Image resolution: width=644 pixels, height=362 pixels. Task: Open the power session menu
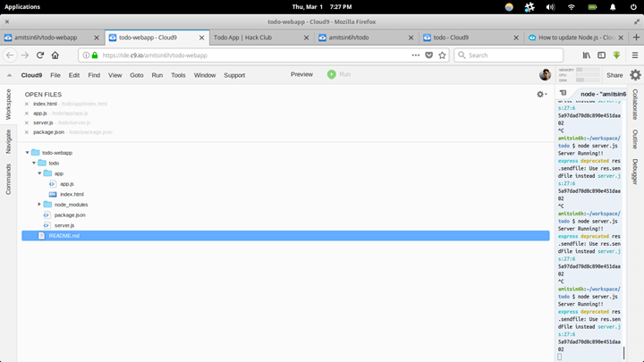pos(633,7)
